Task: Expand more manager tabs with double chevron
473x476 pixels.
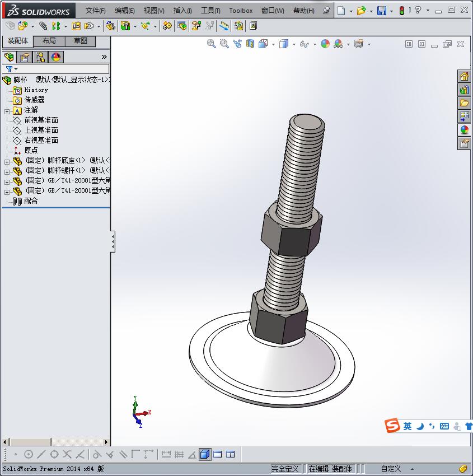Action: (x=104, y=57)
